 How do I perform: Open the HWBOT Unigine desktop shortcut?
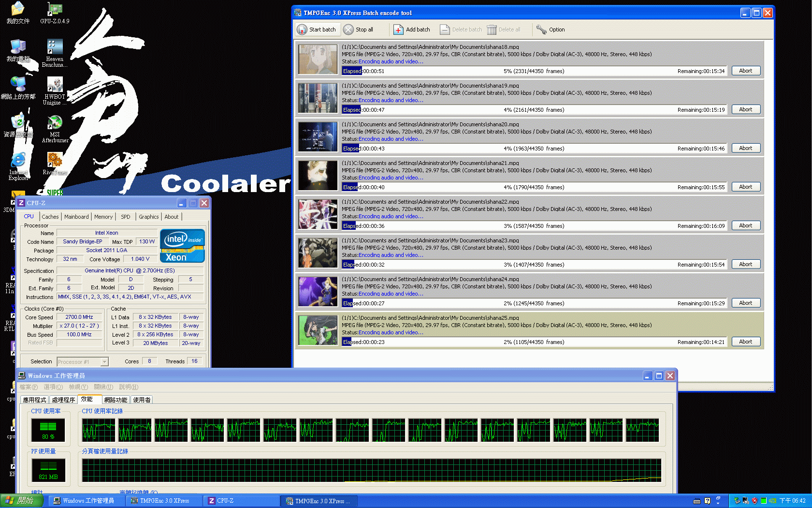click(x=55, y=86)
